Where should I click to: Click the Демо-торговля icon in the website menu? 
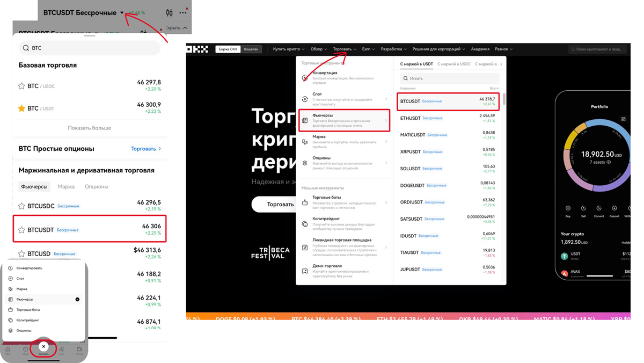pos(305,271)
